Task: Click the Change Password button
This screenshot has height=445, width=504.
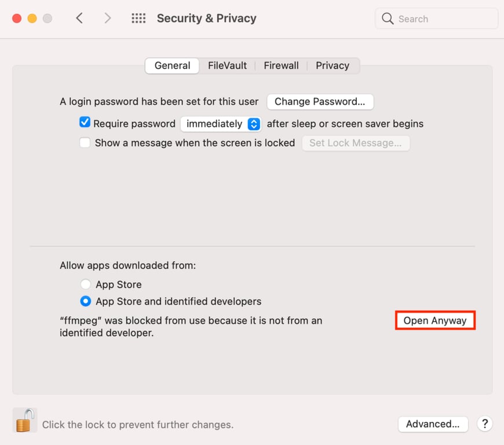Action: [320, 101]
